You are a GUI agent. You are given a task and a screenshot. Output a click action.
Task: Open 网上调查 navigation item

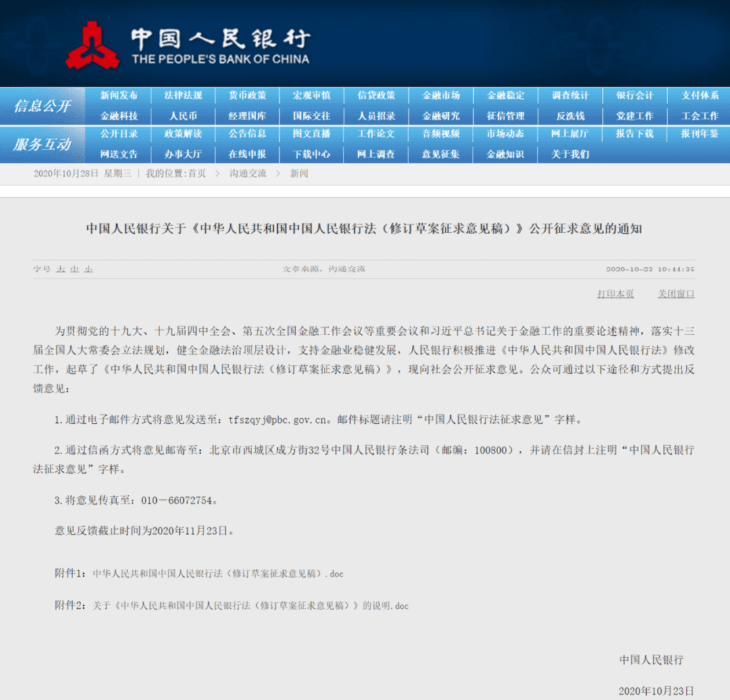point(376,154)
